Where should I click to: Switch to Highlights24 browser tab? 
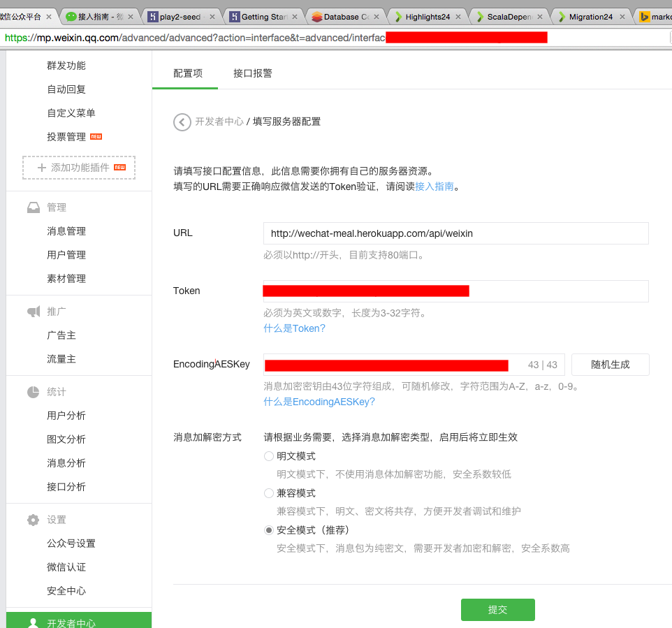tap(428, 17)
